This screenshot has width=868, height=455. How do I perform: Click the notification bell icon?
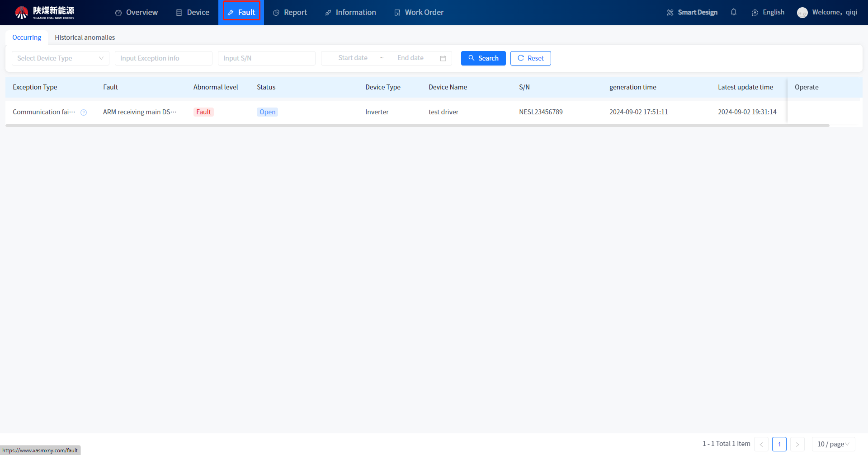733,12
